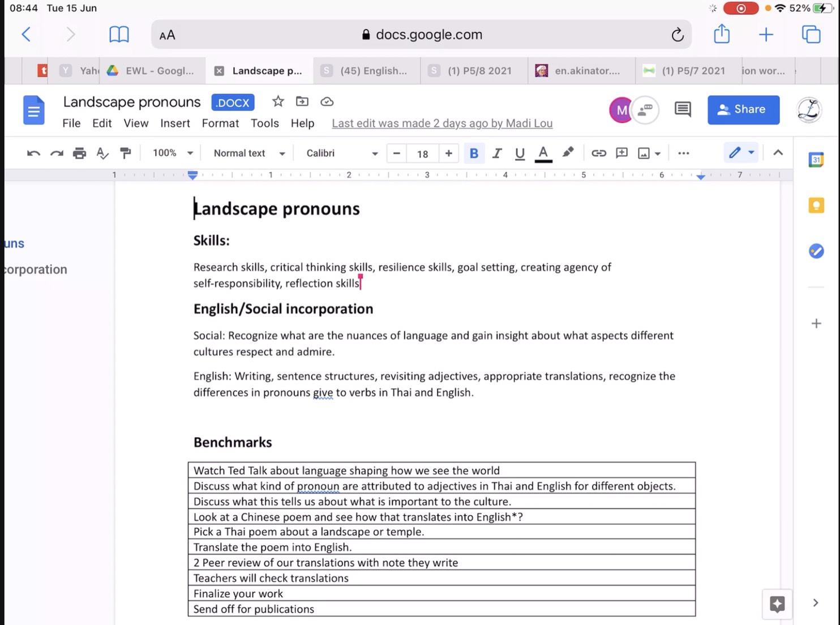Activate the paint format tool
Screen dimensions: 840x625
125,153
